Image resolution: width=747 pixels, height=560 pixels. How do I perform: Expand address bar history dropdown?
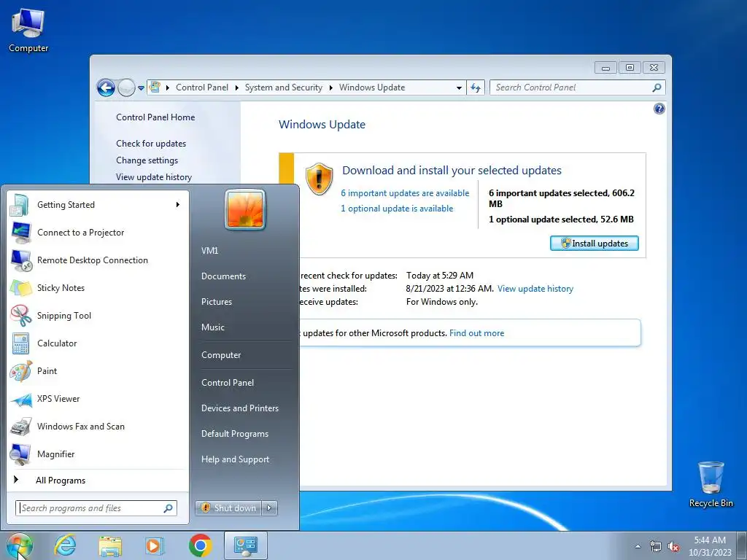[x=459, y=88]
